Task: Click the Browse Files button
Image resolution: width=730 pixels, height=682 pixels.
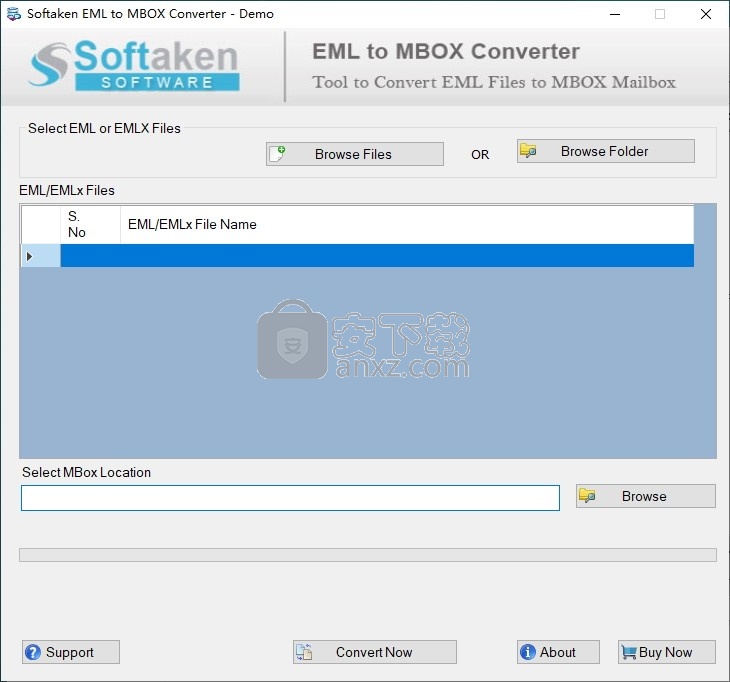Action: [355, 154]
